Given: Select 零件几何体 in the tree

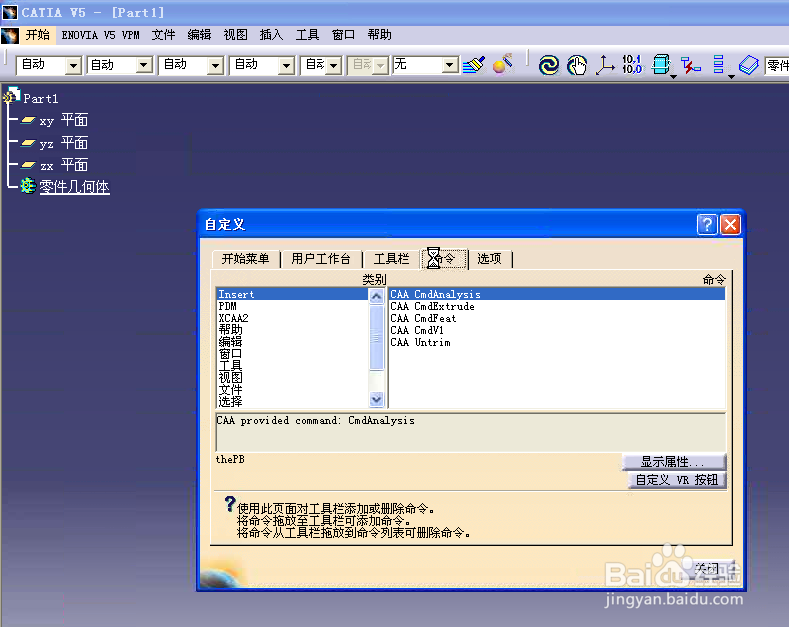Looking at the screenshot, I should [74, 187].
